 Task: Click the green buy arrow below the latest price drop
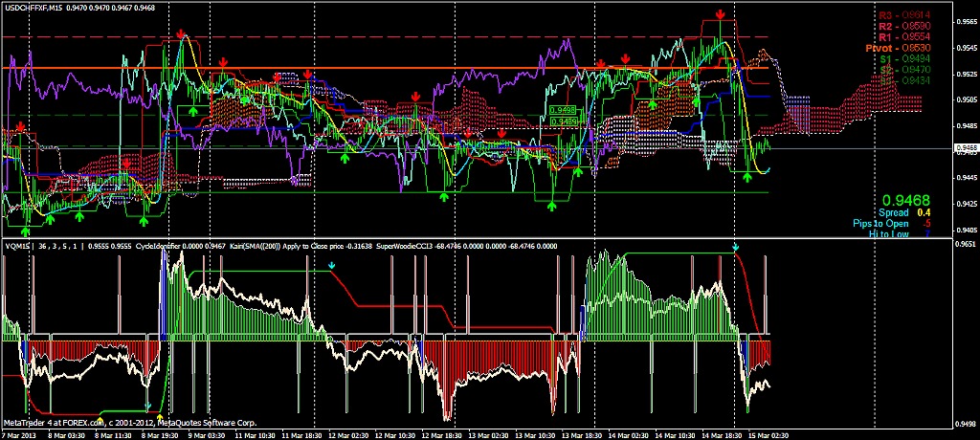748,175
